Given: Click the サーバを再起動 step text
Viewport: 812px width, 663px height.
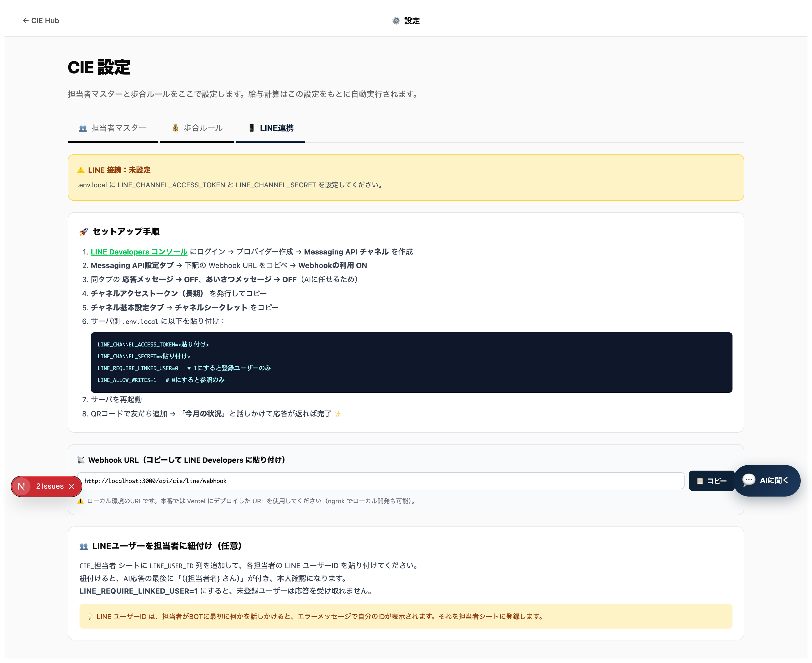Looking at the screenshot, I should point(116,399).
